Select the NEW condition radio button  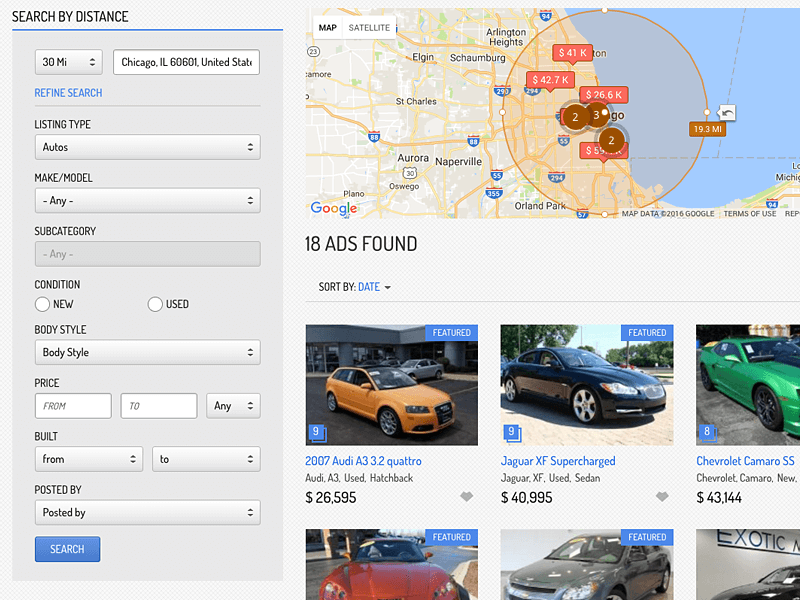pos(42,305)
